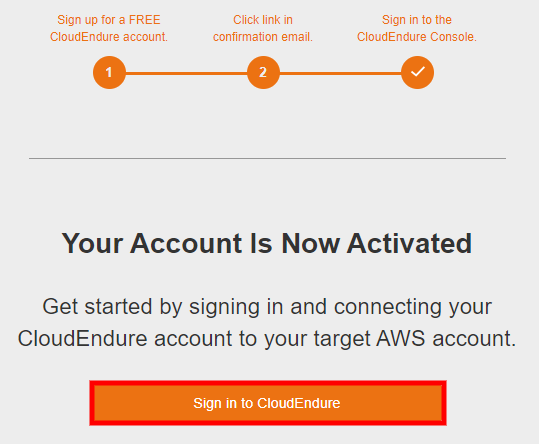Select the 'Click link in confirmation email.' label

point(263,28)
